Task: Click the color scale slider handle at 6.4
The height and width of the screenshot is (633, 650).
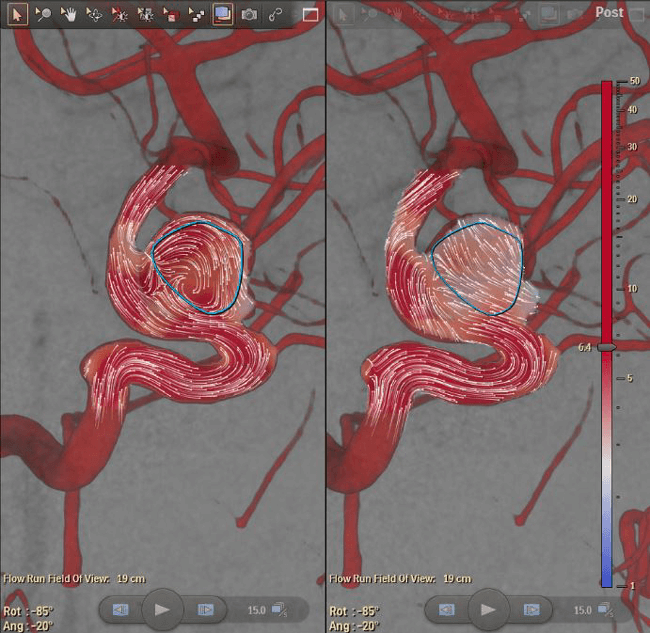Action: coord(607,346)
